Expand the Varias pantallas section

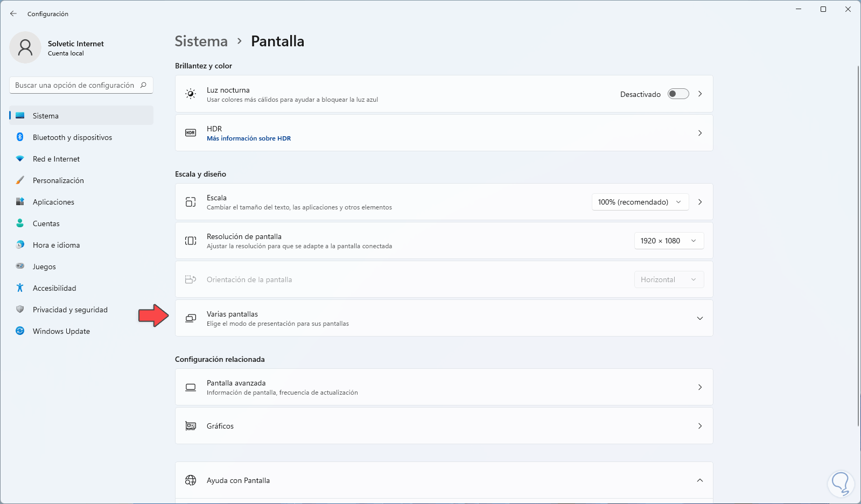pyautogui.click(x=699, y=318)
